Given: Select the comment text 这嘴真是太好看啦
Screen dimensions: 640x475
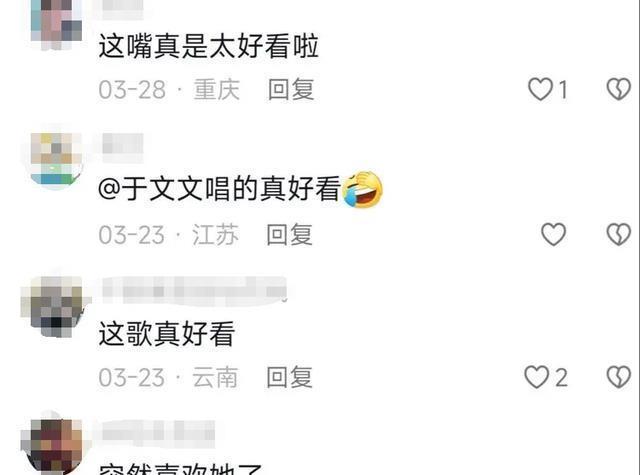Looking at the screenshot, I should point(209,46).
